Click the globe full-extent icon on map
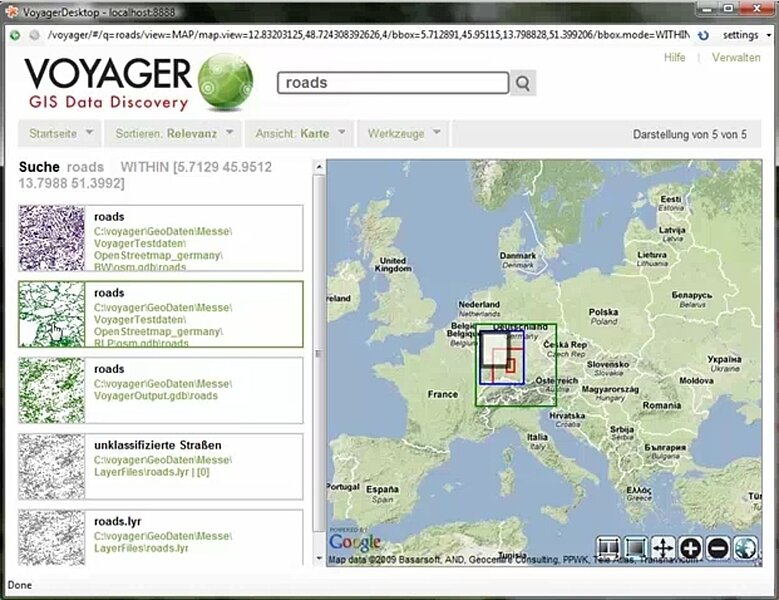Screen dimensions: 779x600 [x=745, y=548]
